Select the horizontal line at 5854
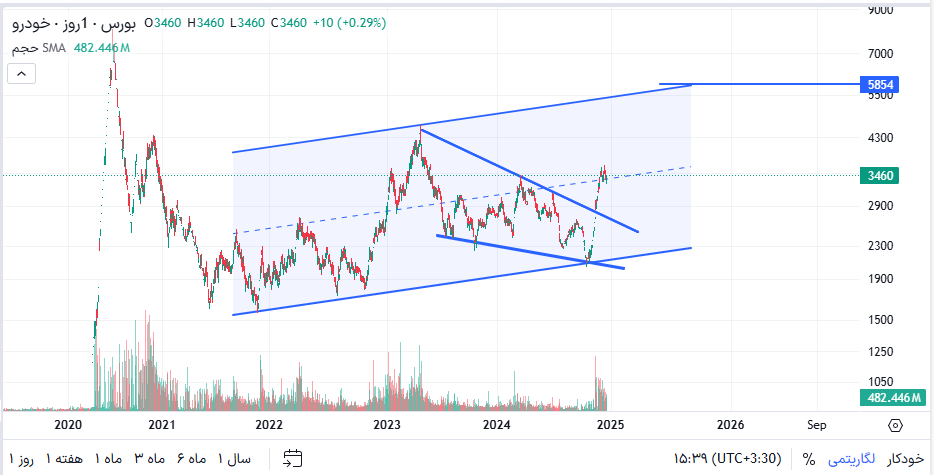The width and height of the screenshot is (934, 475). (759, 84)
